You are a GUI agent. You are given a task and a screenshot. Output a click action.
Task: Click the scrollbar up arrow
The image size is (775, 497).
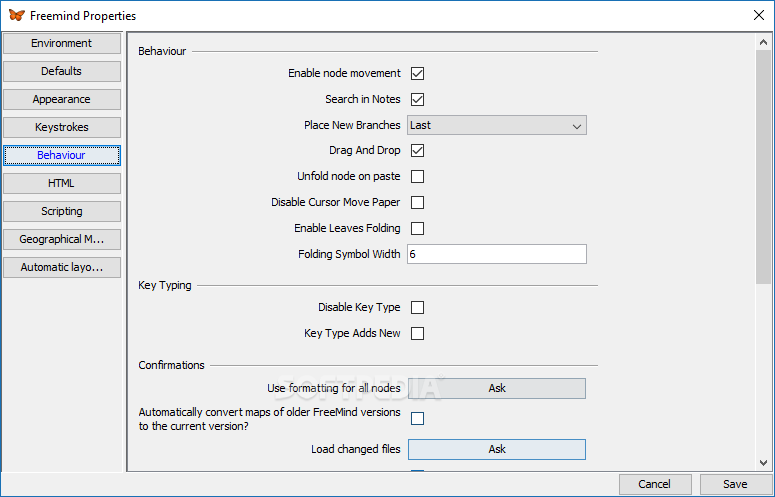[x=763, y=42]
